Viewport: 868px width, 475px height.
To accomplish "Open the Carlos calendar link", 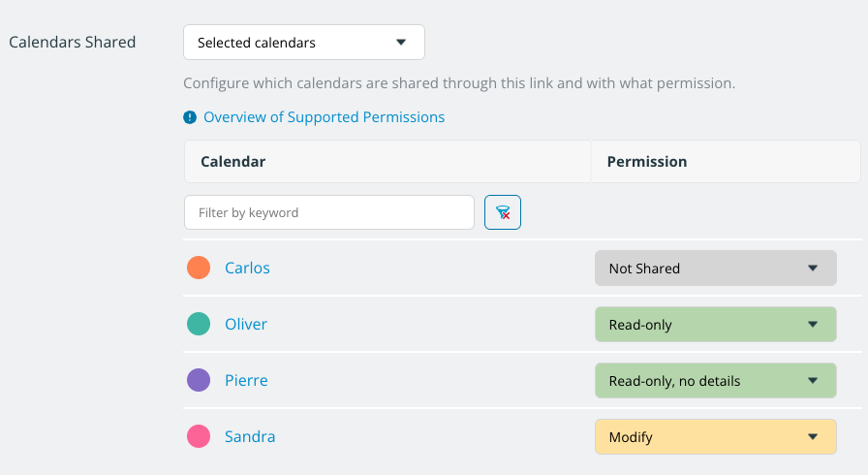I will click(x=247, y=268).
